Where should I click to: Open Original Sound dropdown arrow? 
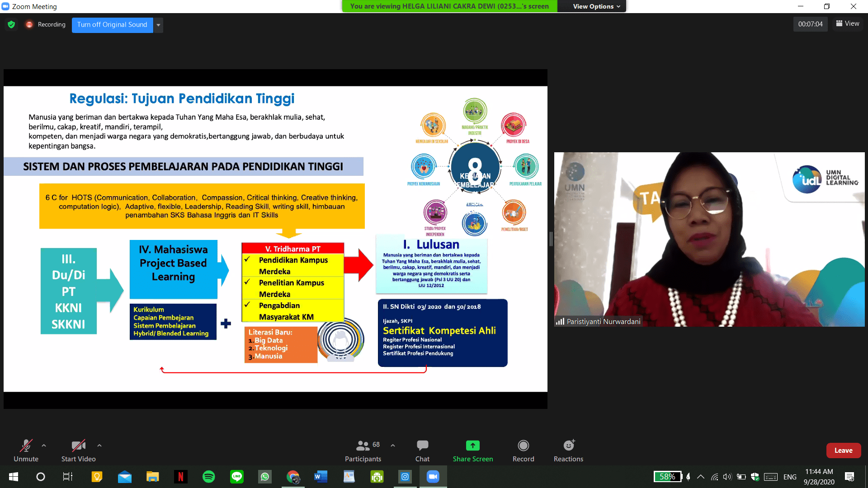[x=158, y=25]
